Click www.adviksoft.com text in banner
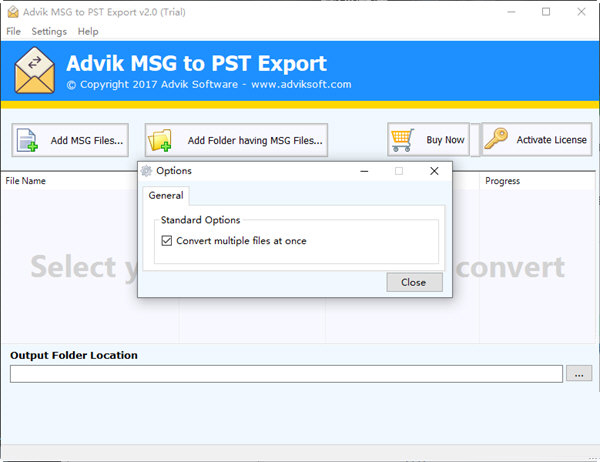600x462 pixels. point(301,84)
